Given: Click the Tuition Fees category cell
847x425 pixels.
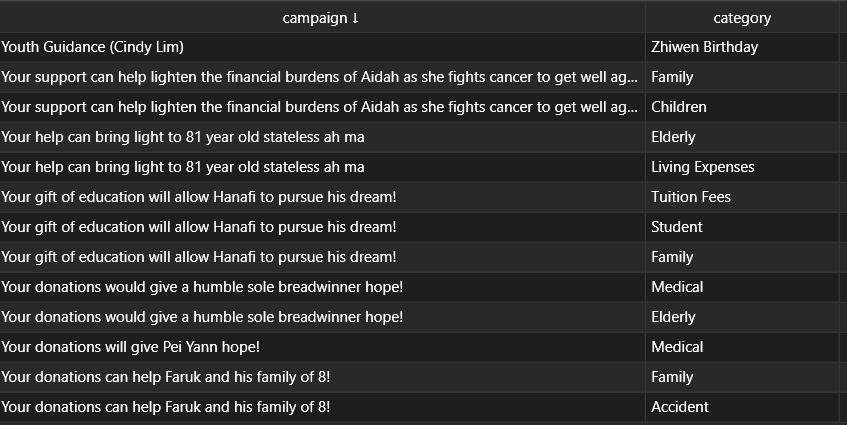Looking at the screenshot, I should point(742,197).
